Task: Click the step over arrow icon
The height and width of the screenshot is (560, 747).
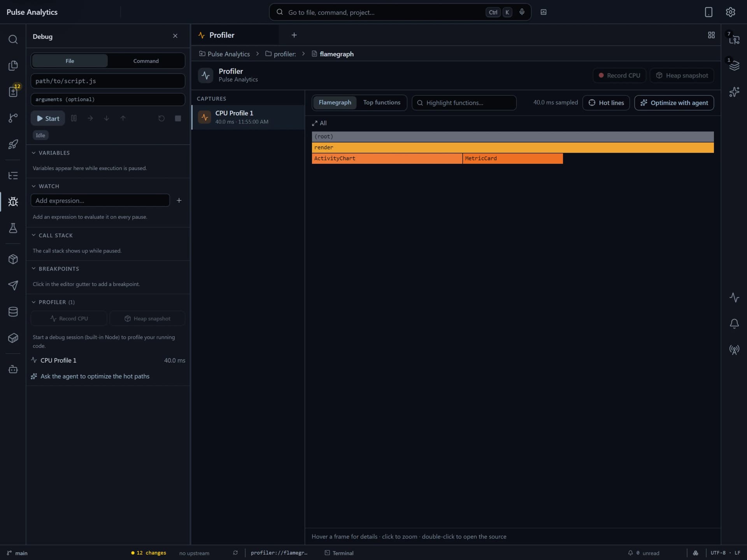Action: pyautogui.click(x=90, y=118)
